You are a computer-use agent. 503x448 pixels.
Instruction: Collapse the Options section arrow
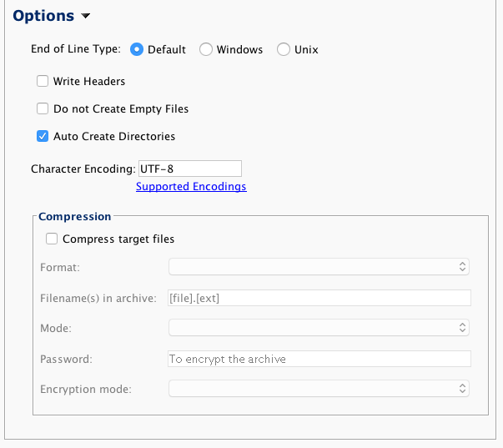87,17
